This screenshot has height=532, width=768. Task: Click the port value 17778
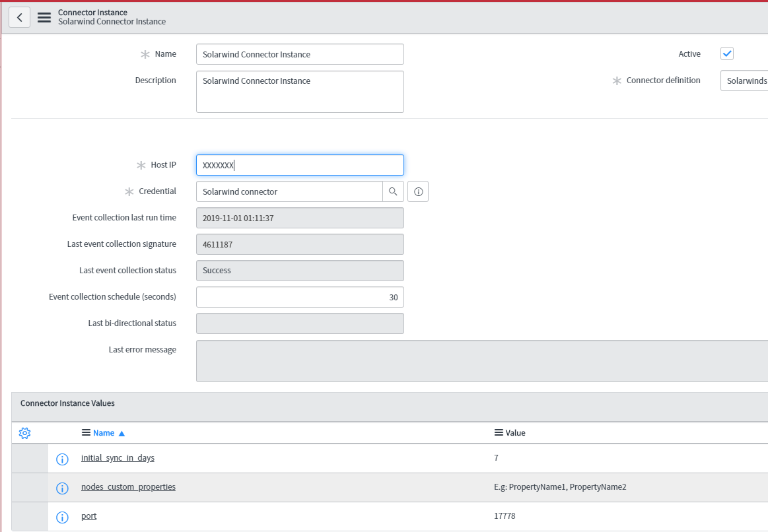click(505, 516)
